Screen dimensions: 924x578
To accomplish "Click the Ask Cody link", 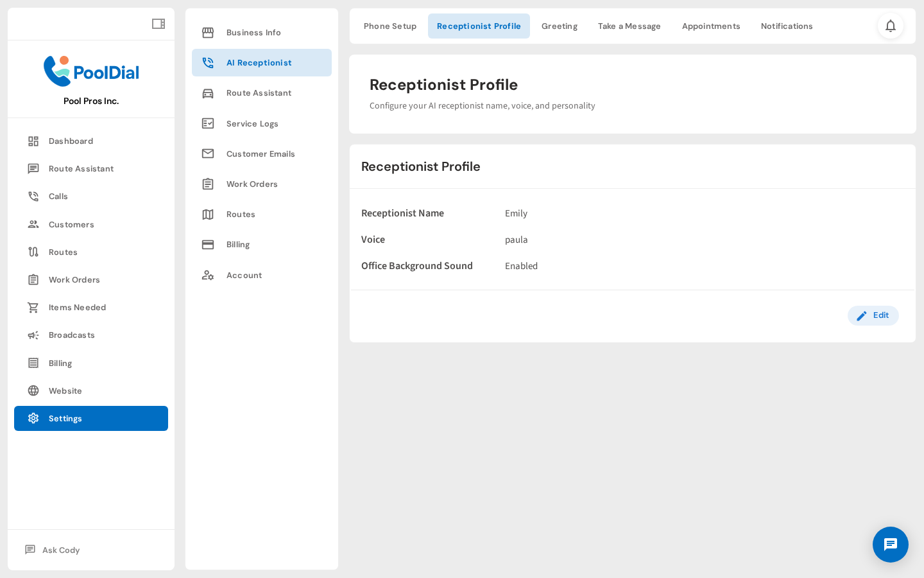I will pos(61,550).
